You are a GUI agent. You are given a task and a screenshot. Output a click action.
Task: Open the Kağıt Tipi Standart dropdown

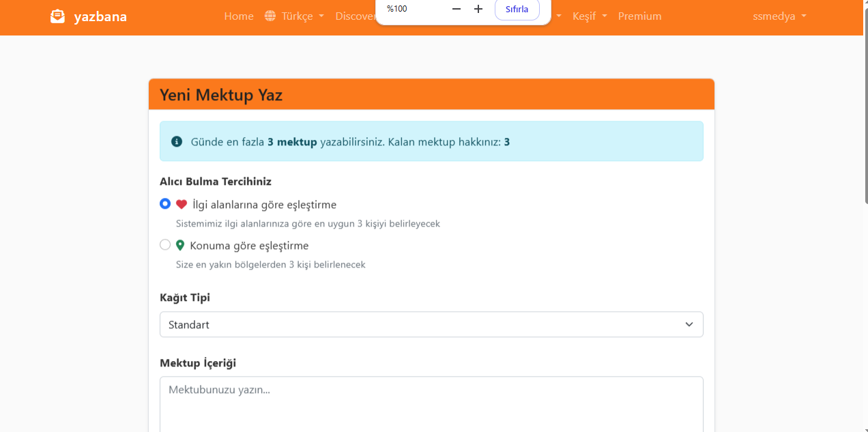click(431, 324)
